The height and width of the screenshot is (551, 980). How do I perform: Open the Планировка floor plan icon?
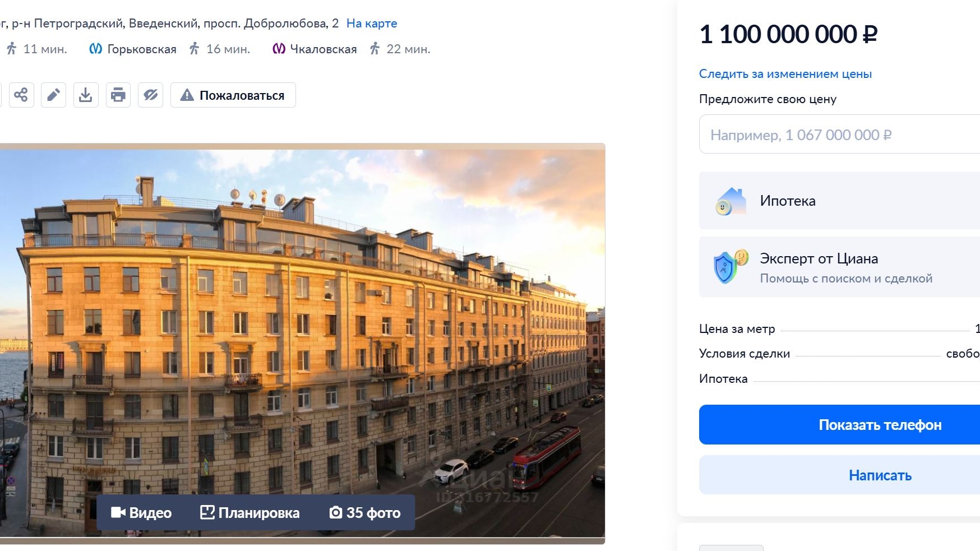[207, 512]
